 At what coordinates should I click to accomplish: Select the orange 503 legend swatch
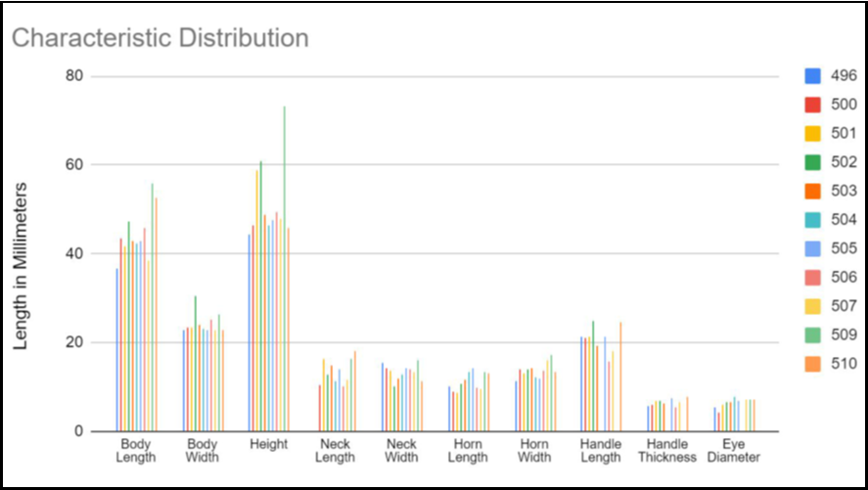(812, 191)
